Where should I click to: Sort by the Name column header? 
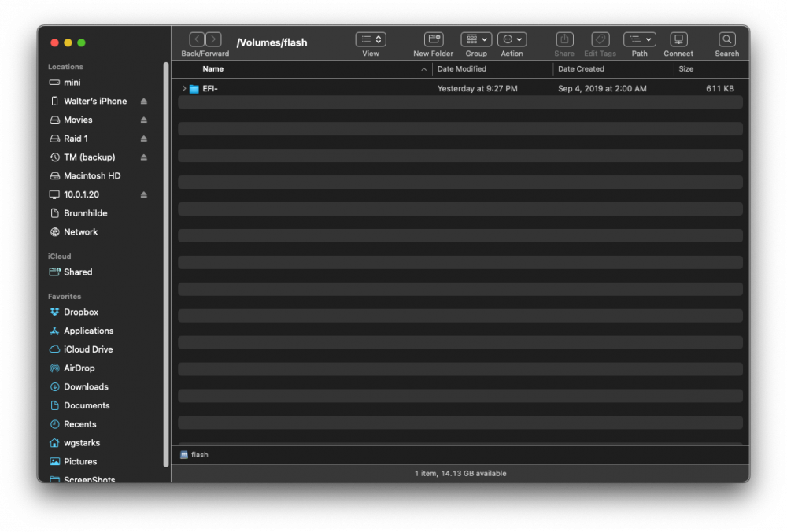(212, 68)
